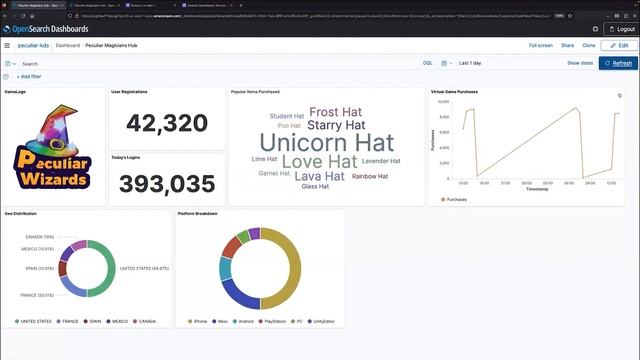
Task: Click the peculiar-kds breadcrumb
Action: [33, 45]
